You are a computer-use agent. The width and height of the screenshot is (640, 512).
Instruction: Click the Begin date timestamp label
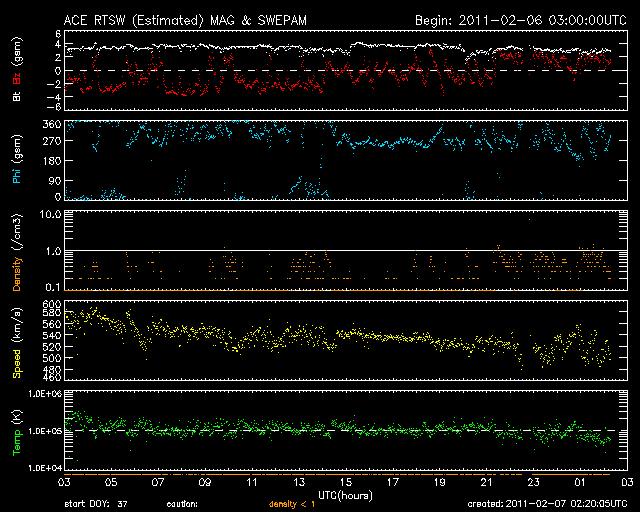520,19
